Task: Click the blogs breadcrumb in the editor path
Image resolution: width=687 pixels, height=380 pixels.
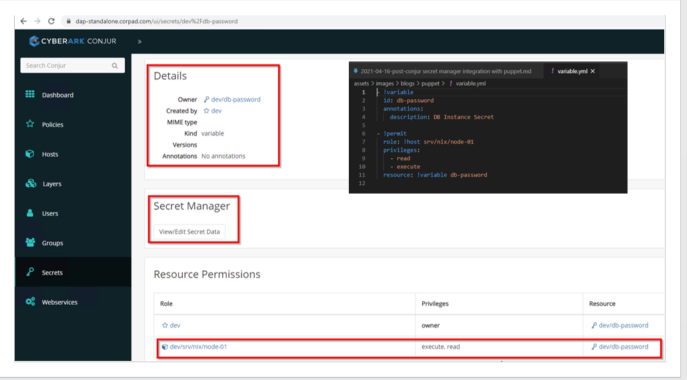Action: tap(407, 83)
